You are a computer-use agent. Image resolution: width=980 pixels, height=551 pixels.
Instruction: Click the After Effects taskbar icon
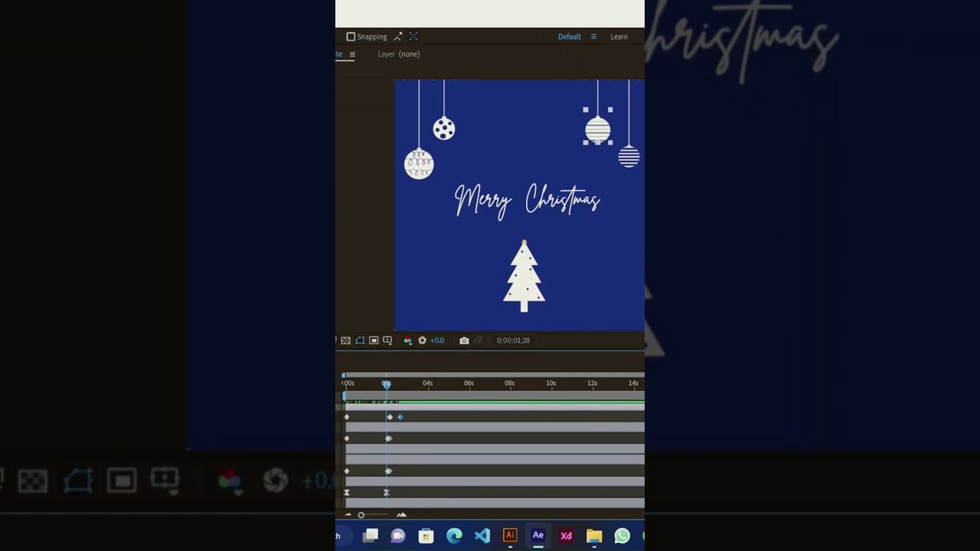[538, 536]
